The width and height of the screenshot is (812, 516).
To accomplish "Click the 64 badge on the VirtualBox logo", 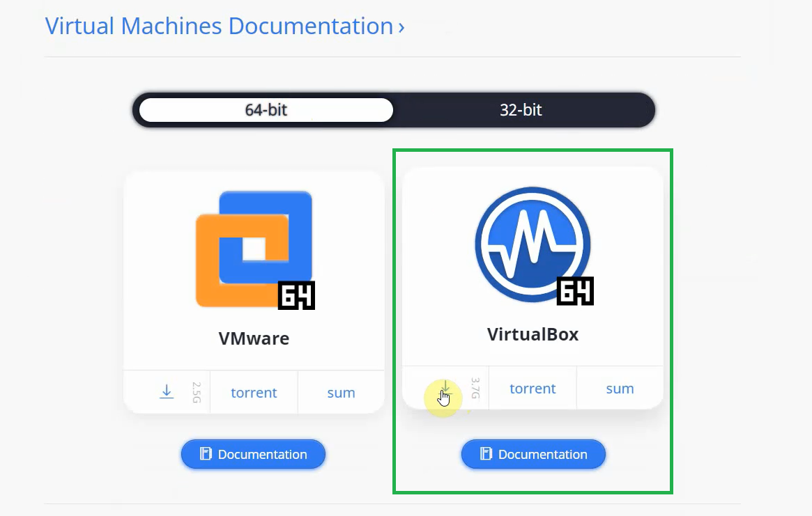I will pos(576,290).
